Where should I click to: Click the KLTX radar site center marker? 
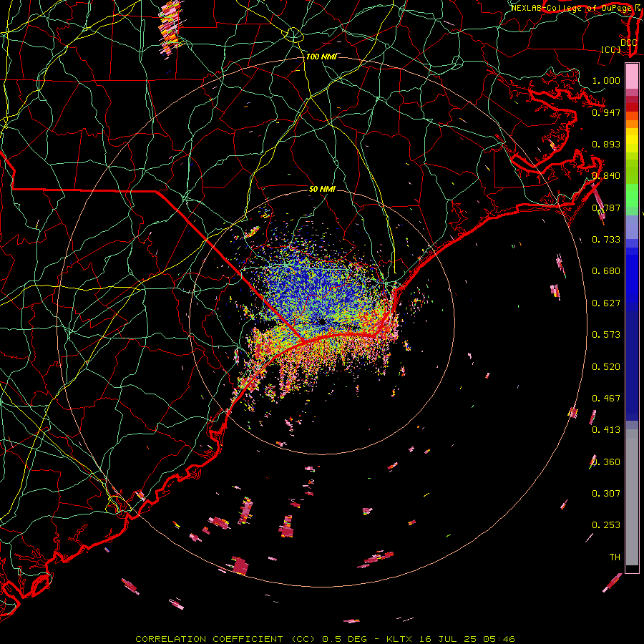pyautogui.click(x=322, y=322)
